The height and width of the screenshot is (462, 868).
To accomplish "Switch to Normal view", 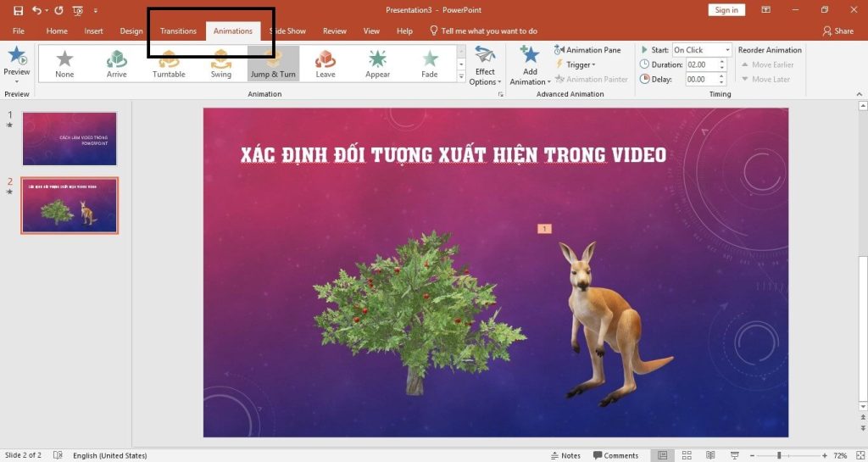I will 663,455.
